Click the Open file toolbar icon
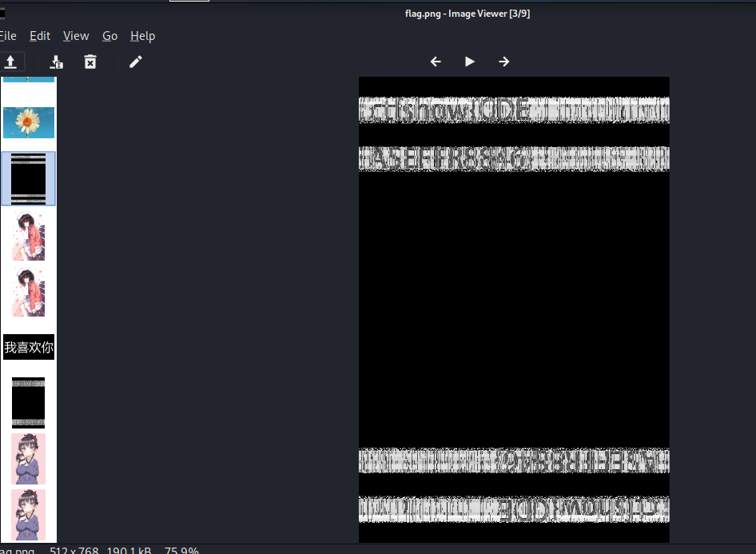756x554 pixels. pos(10,62)
